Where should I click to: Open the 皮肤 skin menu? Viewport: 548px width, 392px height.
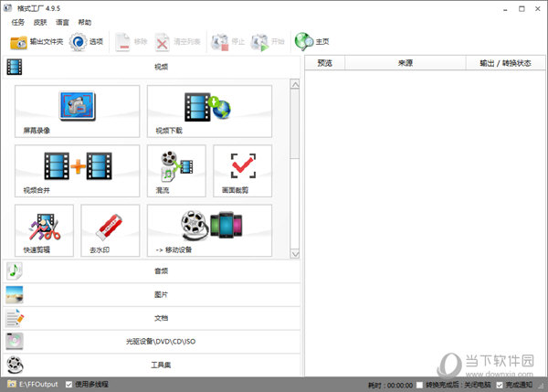tap(40, 22)
